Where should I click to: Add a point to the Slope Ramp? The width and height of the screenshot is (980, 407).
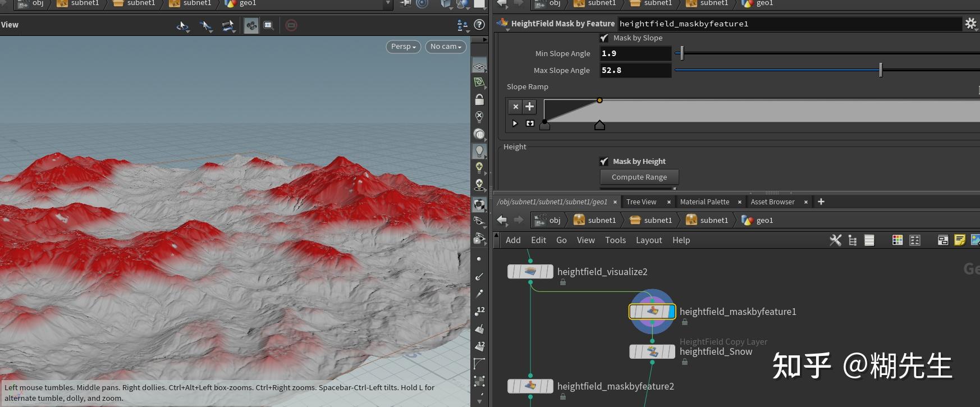click(529, 107)
